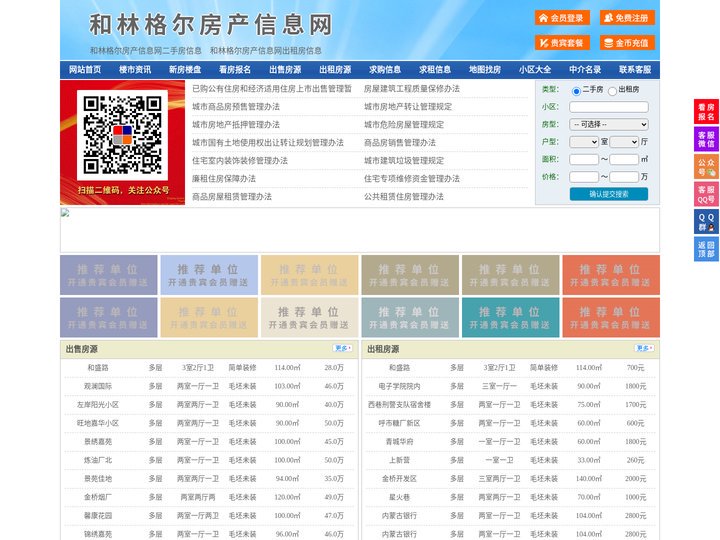This screenshot has height=540, width=720.
Task: Open 出租房源 in the navigation bar
Action: click(335, 70)
